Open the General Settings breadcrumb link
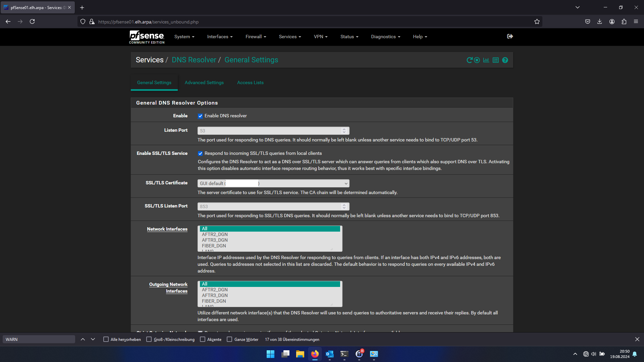 pyautogui.click(x=251, y=60)
